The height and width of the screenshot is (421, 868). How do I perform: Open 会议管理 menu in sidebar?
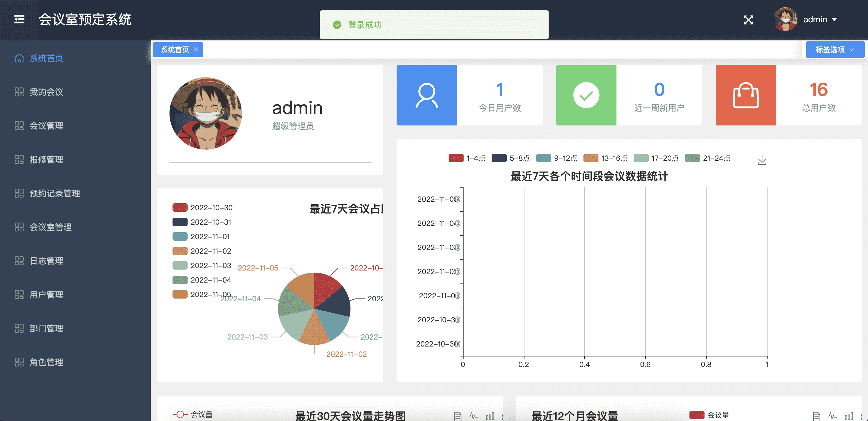46,126
